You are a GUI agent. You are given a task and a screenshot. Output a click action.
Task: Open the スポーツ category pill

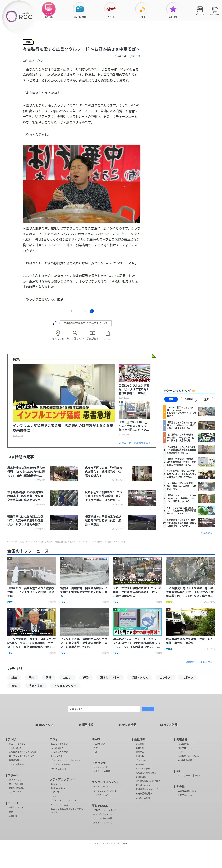click(188, 678)
